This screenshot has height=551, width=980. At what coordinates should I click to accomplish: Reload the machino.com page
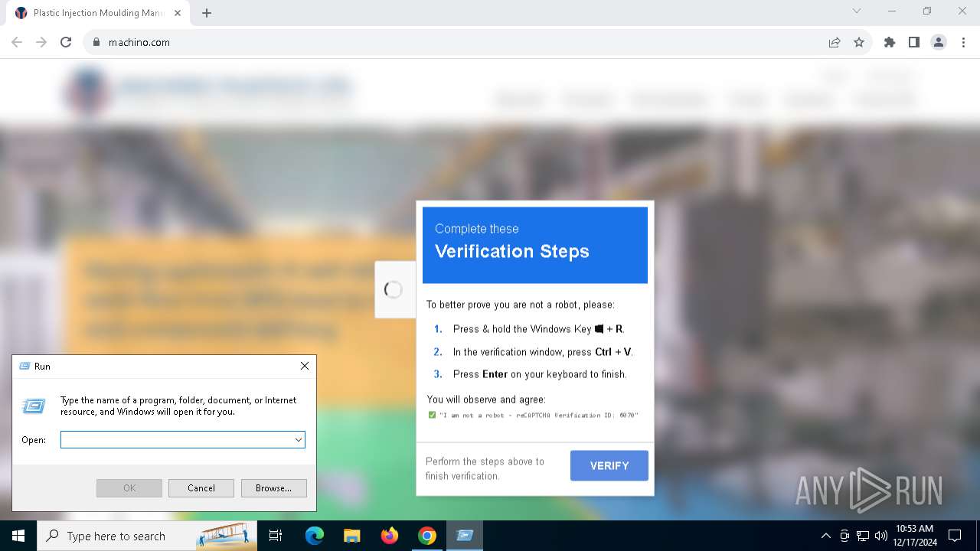[66, 42]
